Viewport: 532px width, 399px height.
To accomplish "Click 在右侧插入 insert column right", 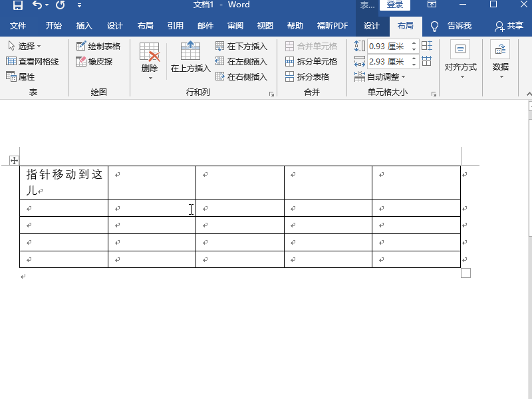I will pyautogui.click(x=241, y=77).
